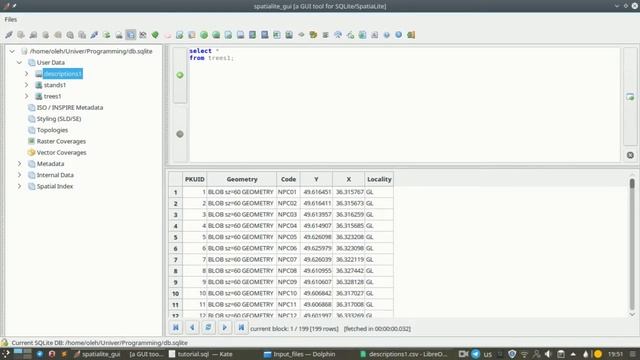Go to first result block
The image size is (640, 360).
click(x=176, y=327)
